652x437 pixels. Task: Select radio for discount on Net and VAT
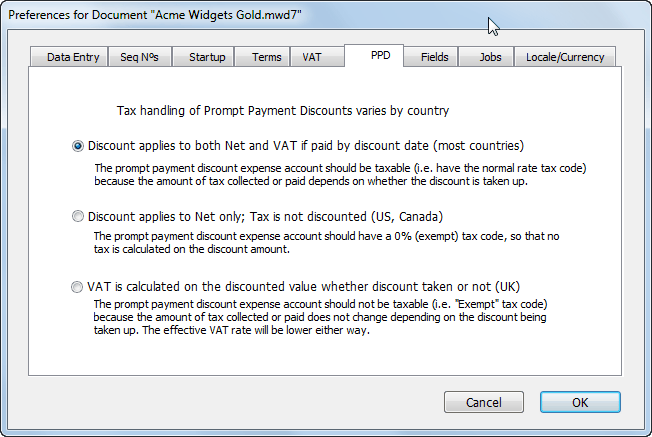[78, 146]
